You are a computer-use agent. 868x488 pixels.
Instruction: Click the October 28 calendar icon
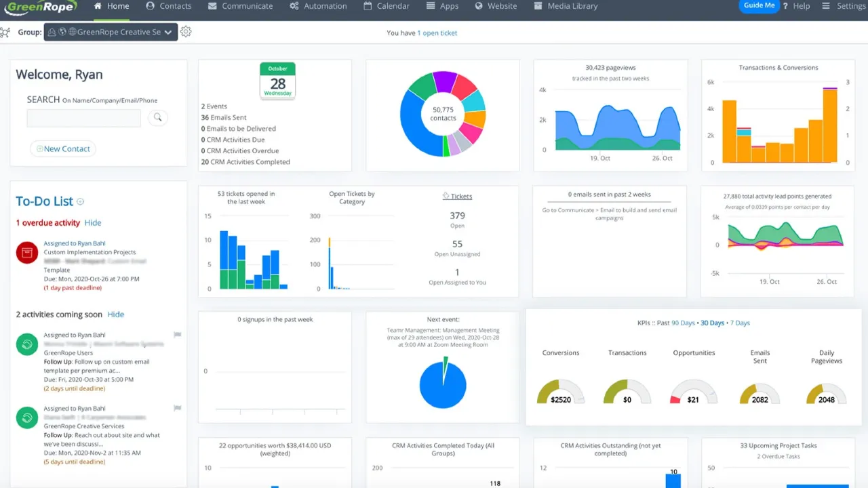pos(277,79)
